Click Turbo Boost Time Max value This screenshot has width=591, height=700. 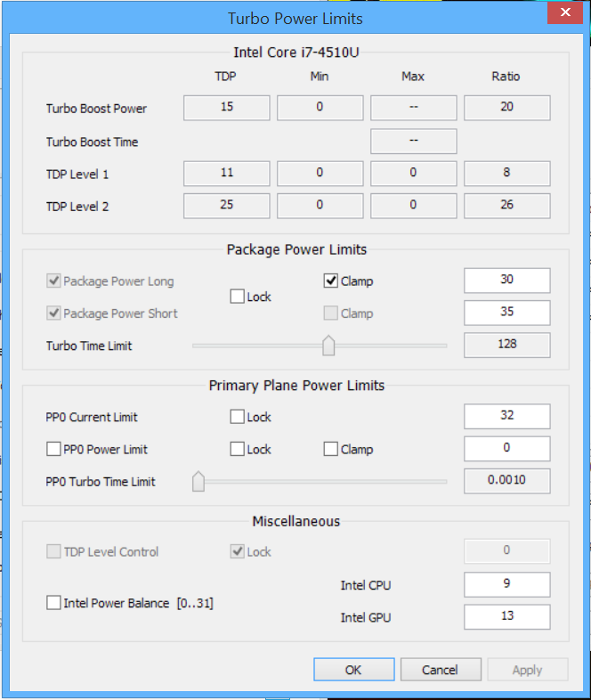414,141
